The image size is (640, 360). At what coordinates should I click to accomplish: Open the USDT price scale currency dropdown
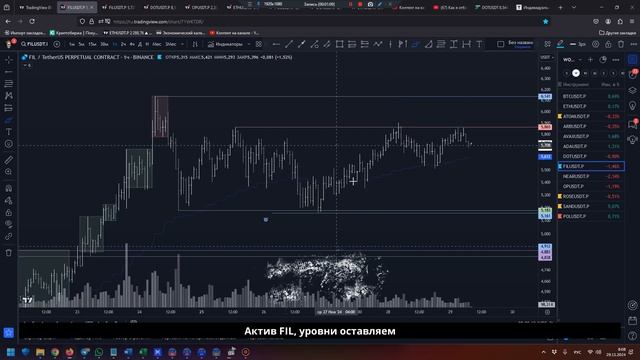pos(547,58)
